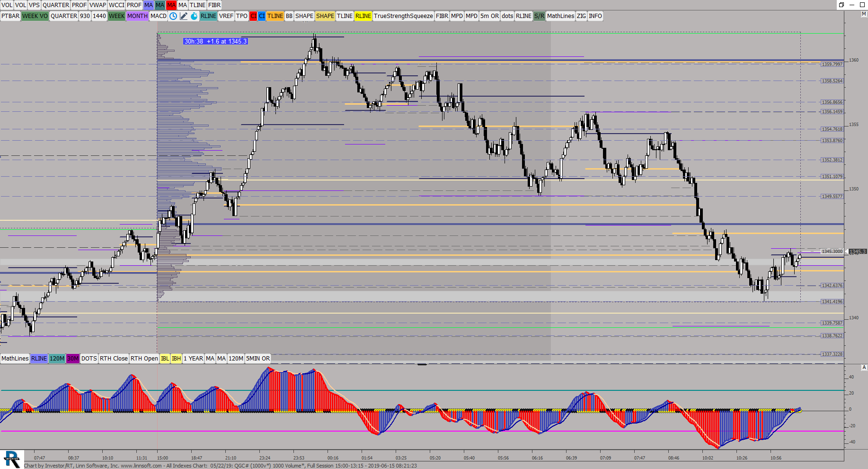Click the 1 YEAR button
The image size is (868, 469).
point(194,359)
